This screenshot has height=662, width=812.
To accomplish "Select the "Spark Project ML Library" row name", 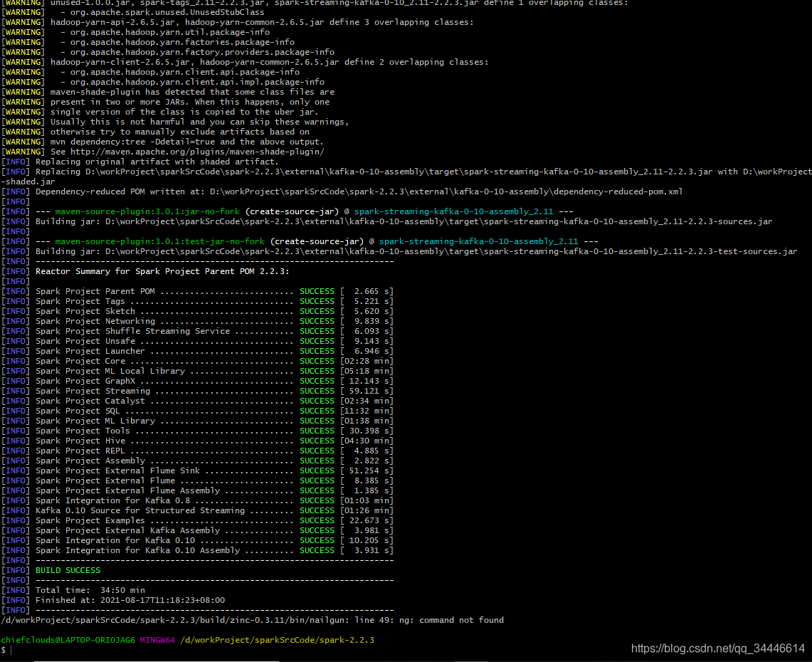I will (x=95, y=421).
